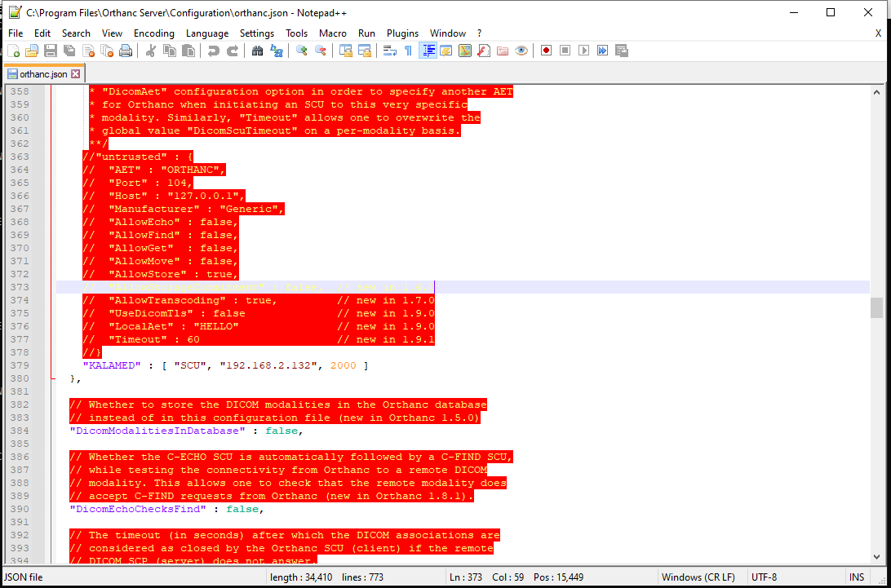Click the Copy toolbar icon

pos(170,51)
